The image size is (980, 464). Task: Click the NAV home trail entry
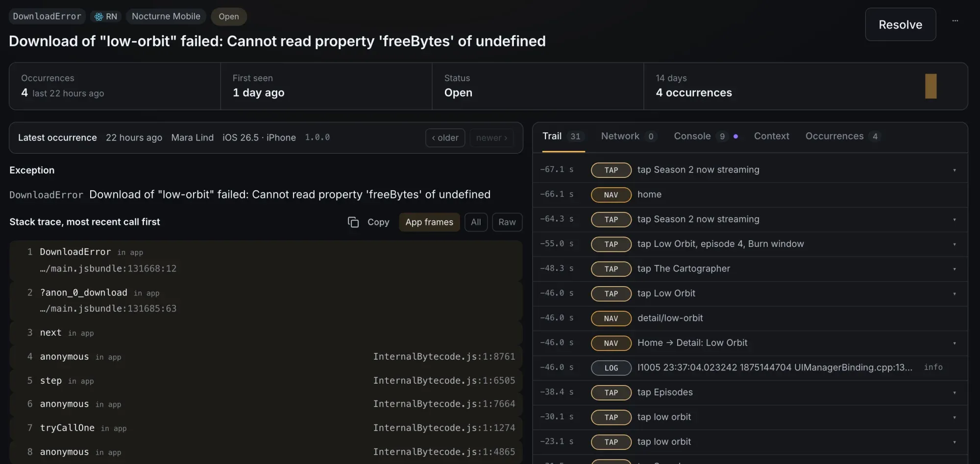click(x=750, y=195)
